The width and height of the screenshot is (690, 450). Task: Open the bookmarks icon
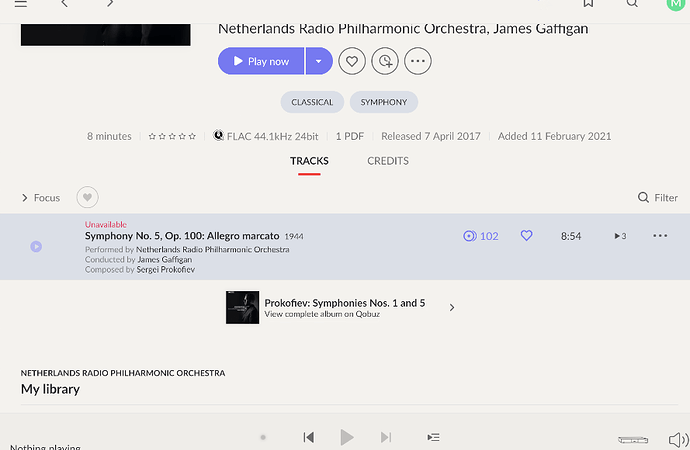pos(588,3)
